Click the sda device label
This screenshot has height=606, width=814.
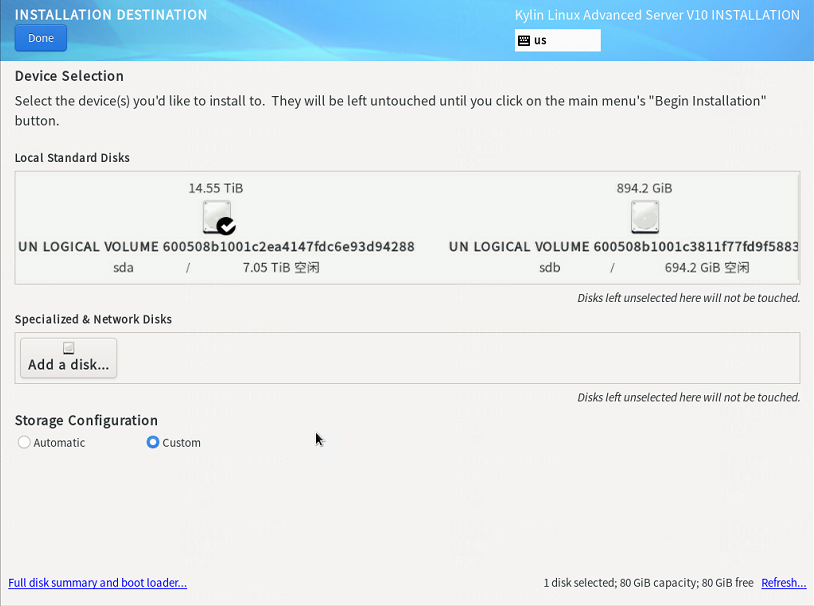click(x=124, y=268)
